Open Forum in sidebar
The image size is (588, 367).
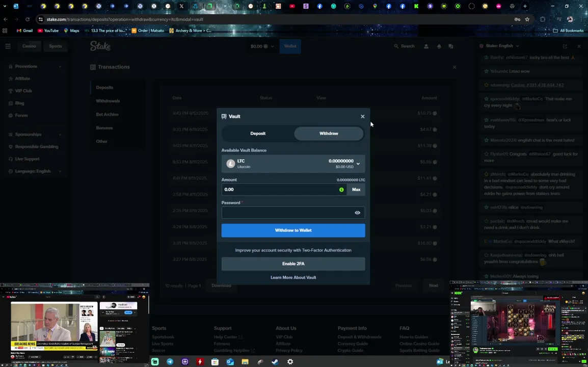click(x=21, y=115)
